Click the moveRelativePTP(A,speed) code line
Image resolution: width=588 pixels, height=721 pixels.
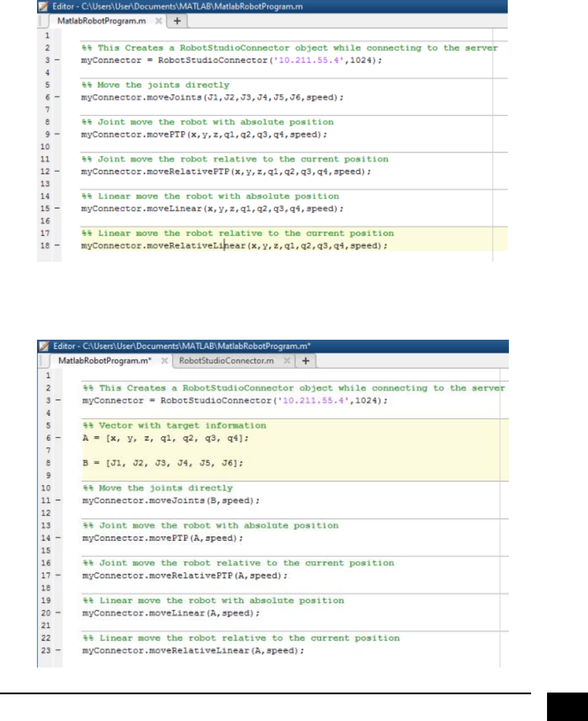[x=185, y=576]
